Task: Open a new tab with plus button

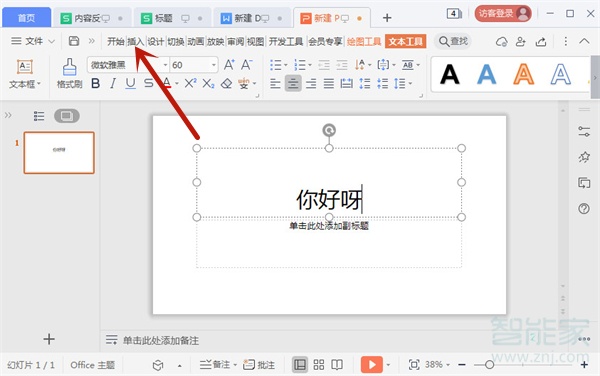Action: (387, 18)
